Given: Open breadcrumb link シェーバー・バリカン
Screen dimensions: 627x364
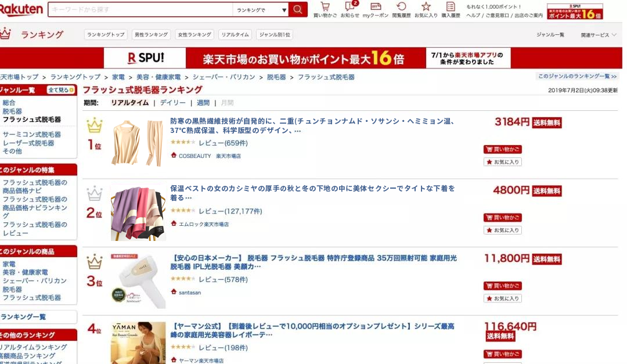Looking at the screenshot, I should [224, 77].
